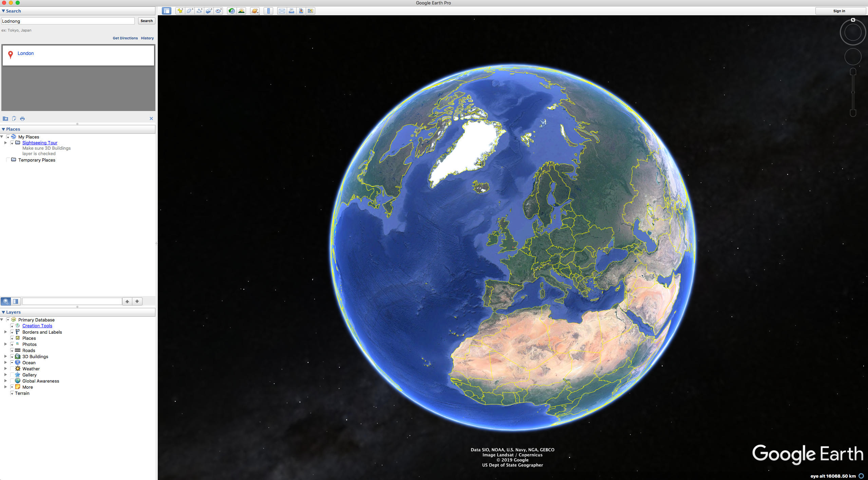Viewport: 868px width, 480px height.
Task: Start the Record a Tour tool
Action: tap(219, 11)
